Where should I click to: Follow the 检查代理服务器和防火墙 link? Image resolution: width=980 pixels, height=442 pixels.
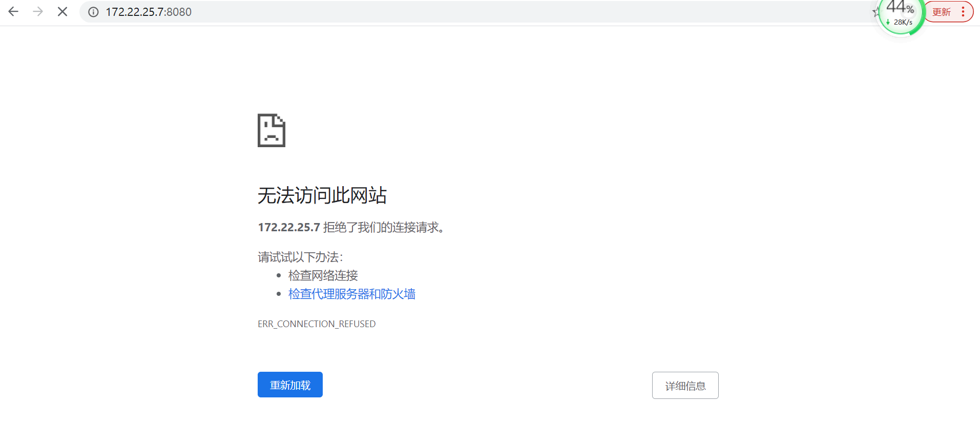pyautogui.click(x=351, y=294)
